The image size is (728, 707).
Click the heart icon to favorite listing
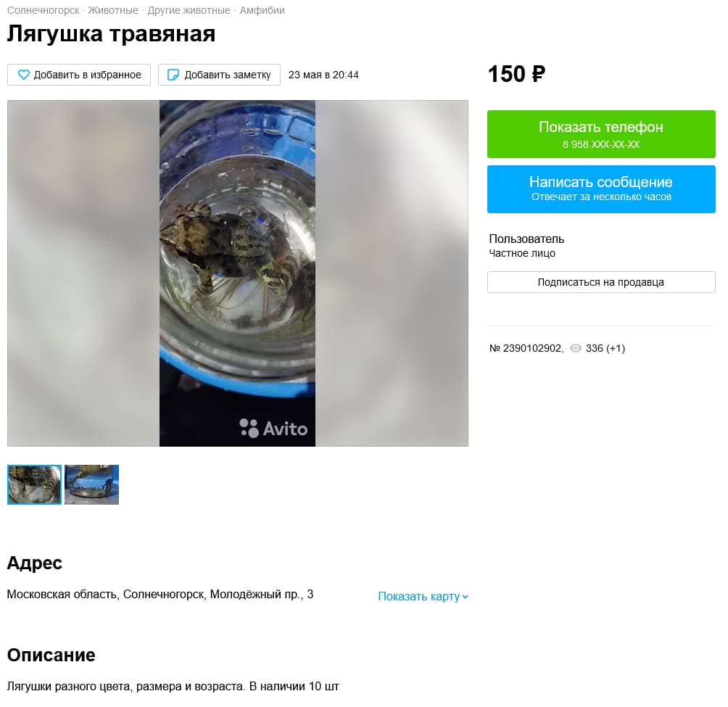[24, 75]
